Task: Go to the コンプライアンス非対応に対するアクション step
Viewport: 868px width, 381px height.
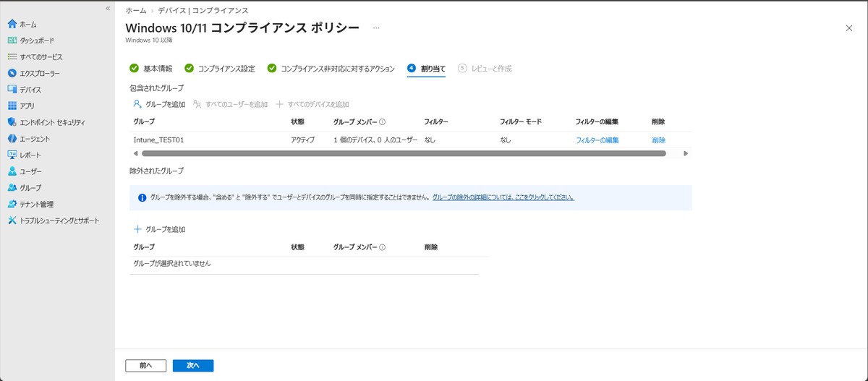Action: pos(331,69)
